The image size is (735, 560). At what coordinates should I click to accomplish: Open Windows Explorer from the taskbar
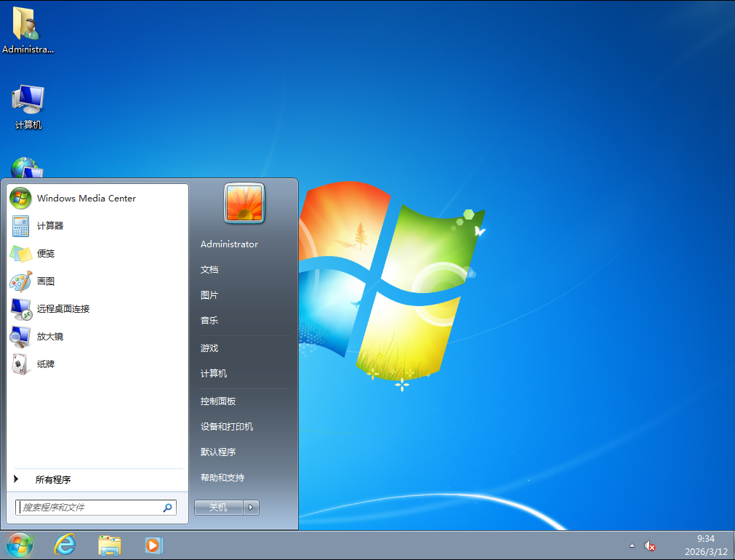point(109,545)
